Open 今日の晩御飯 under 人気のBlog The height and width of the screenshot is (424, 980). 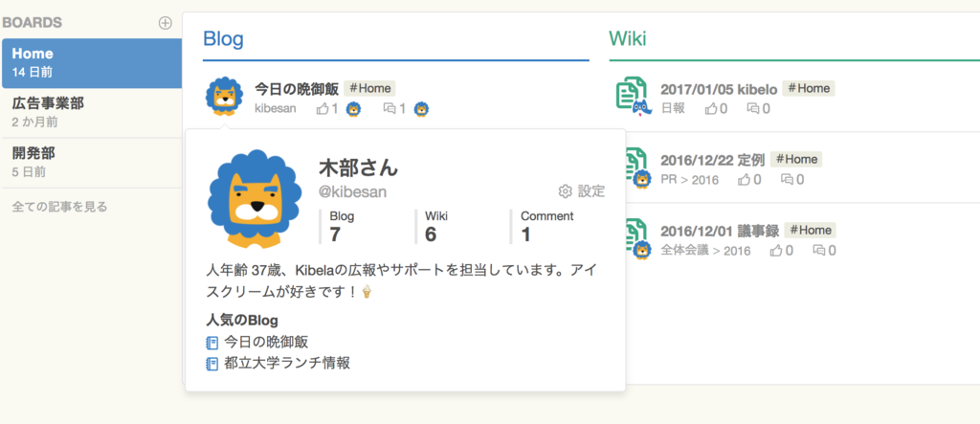[x=266, y=342]
